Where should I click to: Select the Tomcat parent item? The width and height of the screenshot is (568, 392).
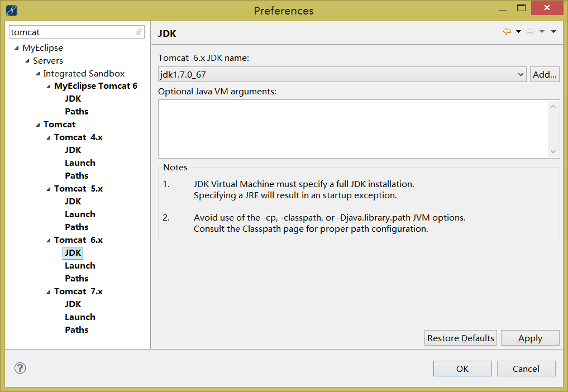click(x=59, y=125)
